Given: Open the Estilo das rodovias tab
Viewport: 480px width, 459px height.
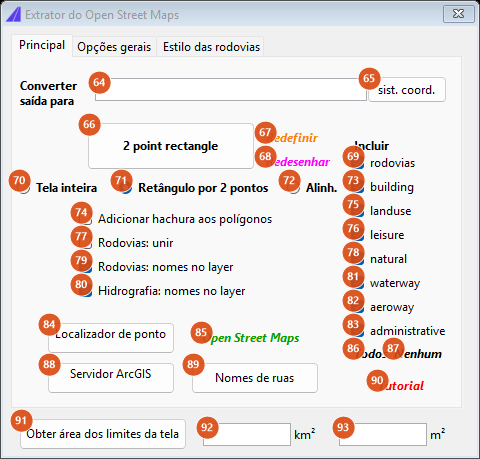Looking at the screenshot, I should coord(211,47).
